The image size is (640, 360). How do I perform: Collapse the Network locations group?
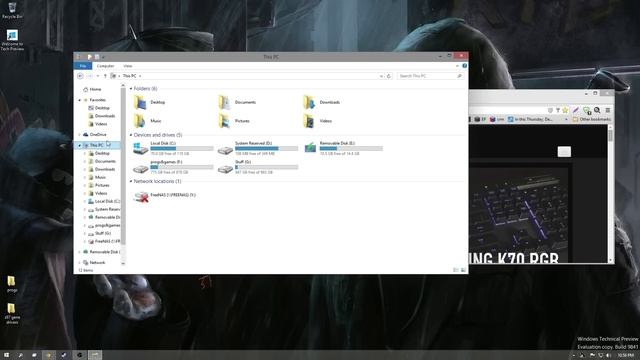[131, 181]
